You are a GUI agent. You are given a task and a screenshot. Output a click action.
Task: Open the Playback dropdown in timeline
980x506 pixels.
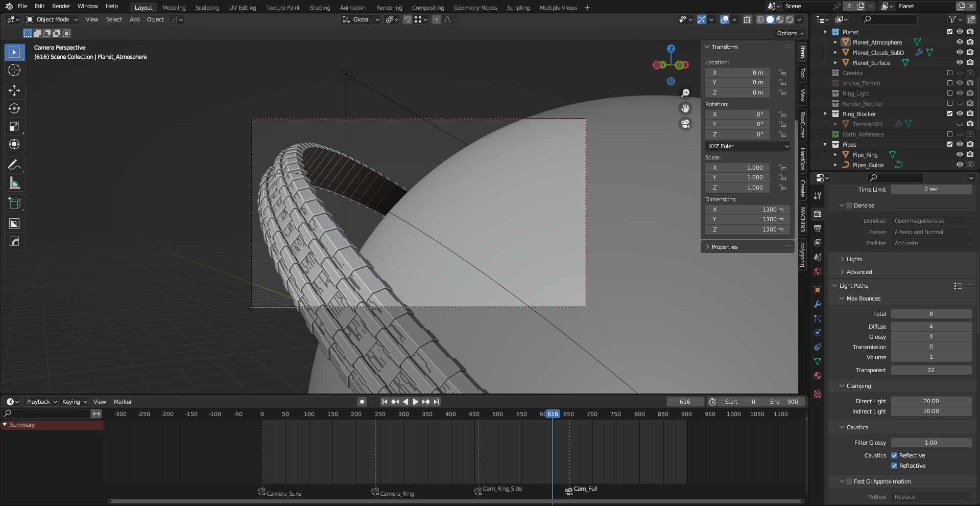pyautogui.click(x=42, y=402)
